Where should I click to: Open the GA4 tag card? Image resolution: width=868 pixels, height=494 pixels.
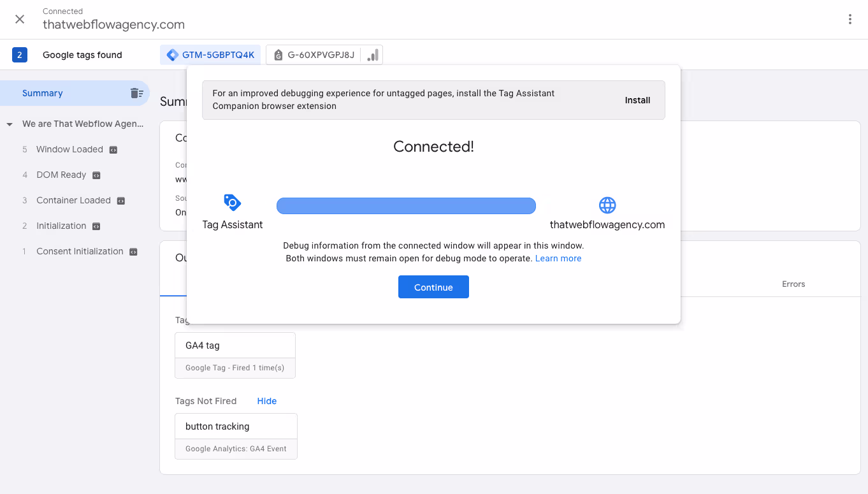coord(235,355)
